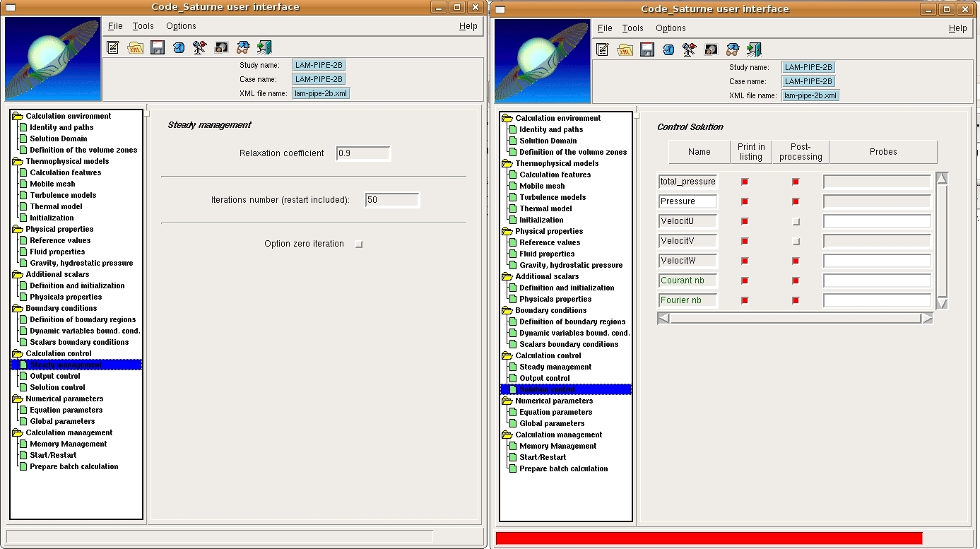Select Fluid properties in Control Solution window tree
The image size is (980, 549).
[547, 254]
